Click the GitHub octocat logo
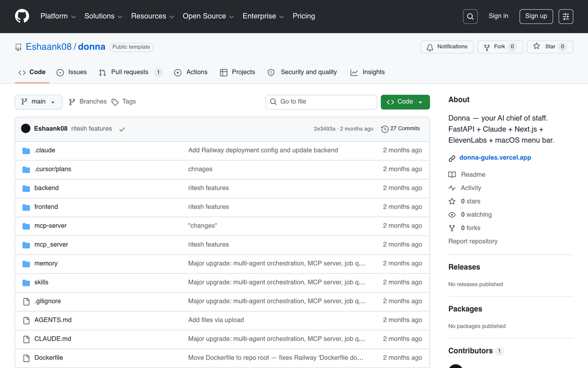588x368 pixels. coord(22,16)
